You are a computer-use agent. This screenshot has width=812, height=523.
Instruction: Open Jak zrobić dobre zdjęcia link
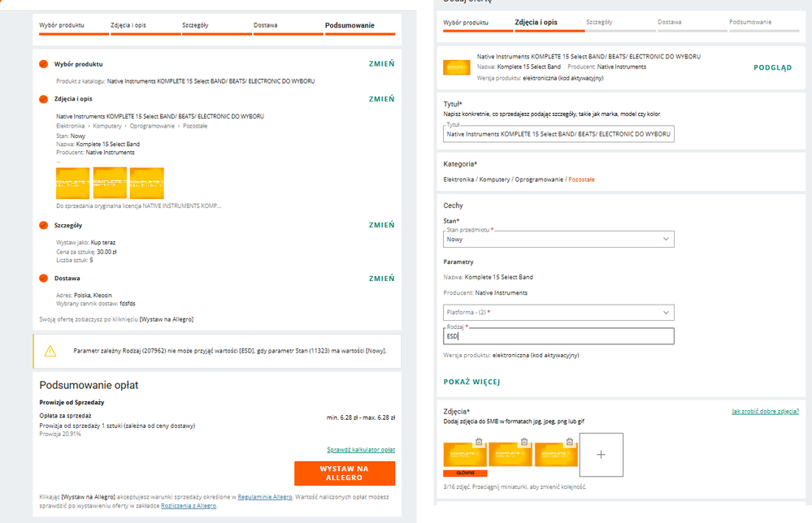tap(766, 412)
